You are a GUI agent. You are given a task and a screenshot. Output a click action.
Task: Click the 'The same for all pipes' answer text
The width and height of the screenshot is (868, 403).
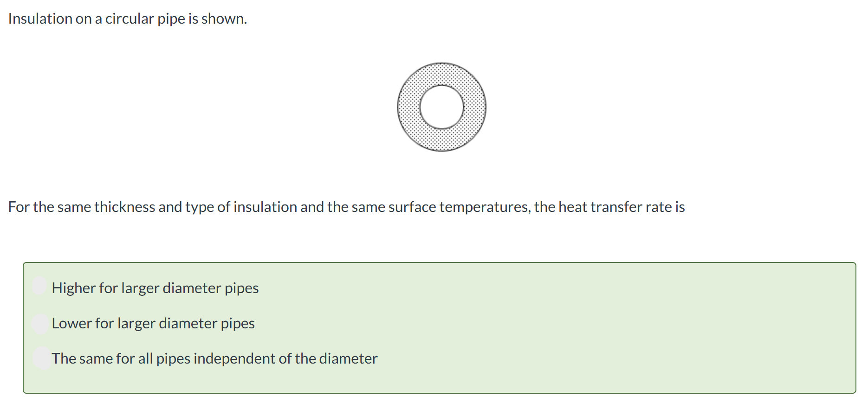click(214, 358)
